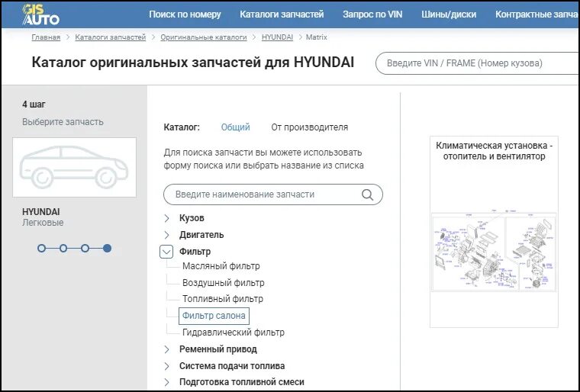Open the climate unit diagram thumbnail

(494, 252)
